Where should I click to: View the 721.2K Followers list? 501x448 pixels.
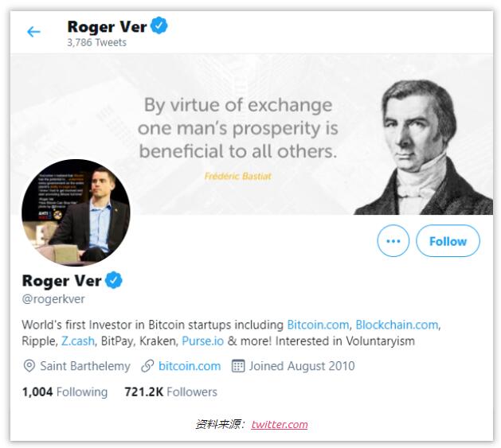[x=170, y=392]
